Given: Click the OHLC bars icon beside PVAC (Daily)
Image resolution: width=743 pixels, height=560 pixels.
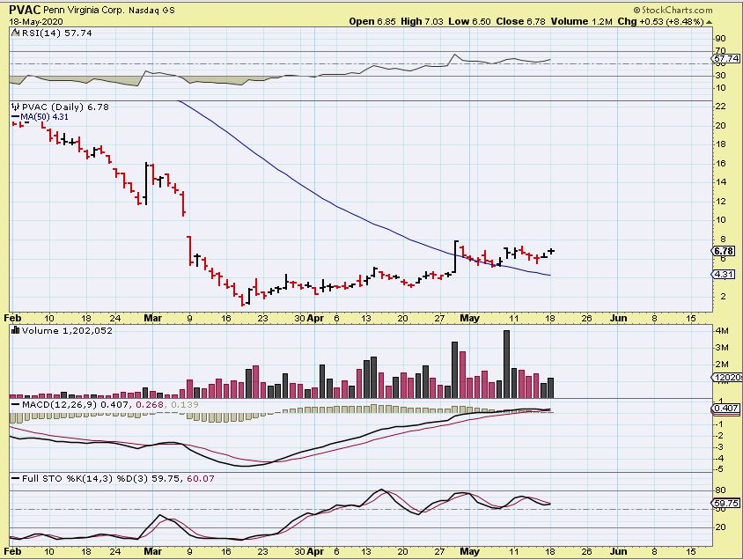Looking at the screenshot, I should tap(16, 107).
